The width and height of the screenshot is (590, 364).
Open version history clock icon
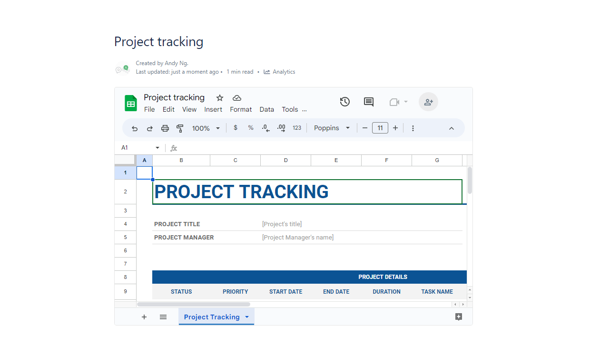[x=345, y=102]
